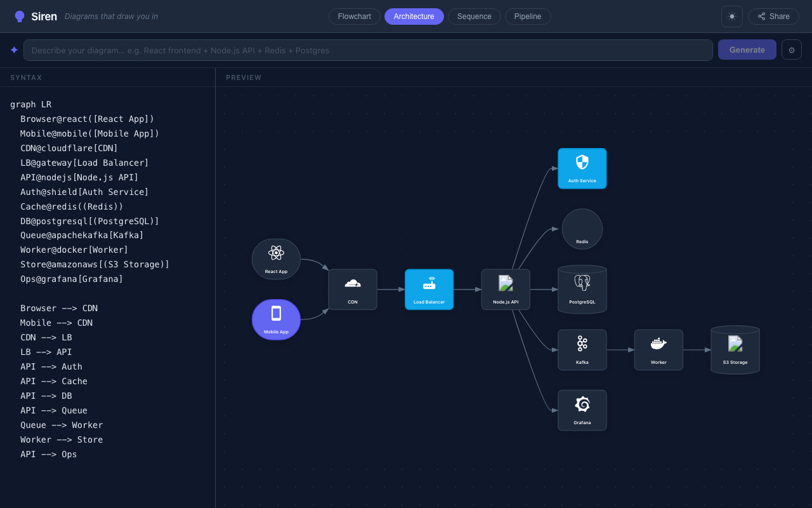This screenshot has width=812, height=508.
Task: Switch to the Flowchart tab
Action: click(355, 17)
